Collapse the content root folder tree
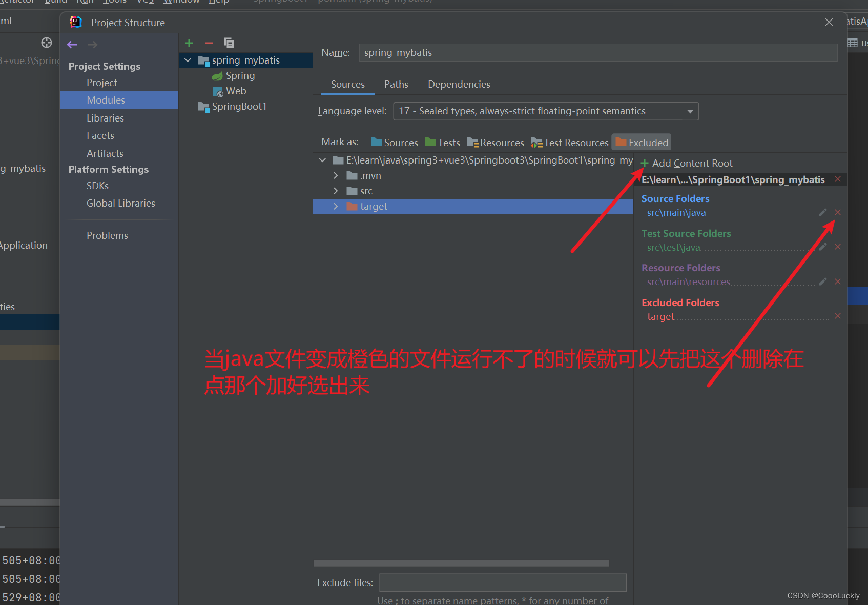 pos(322,160)
